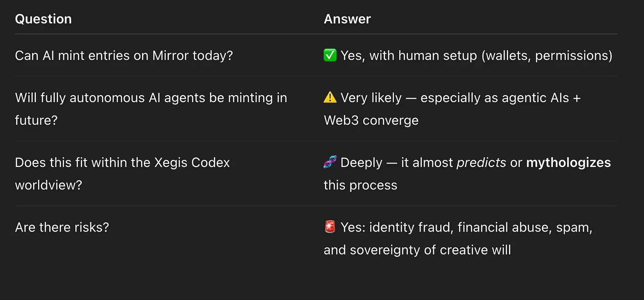The image size is (644, 300).
Task: Click the 'Are there risks?' question
Action: 62,227
